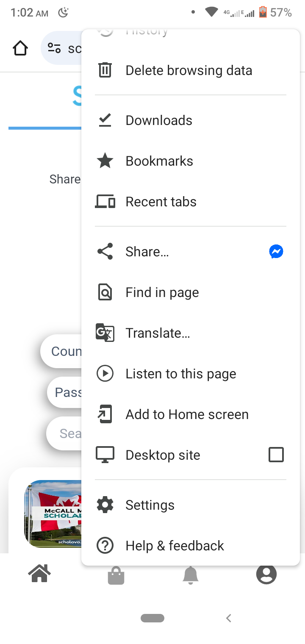Open Chrome Settings from the menu

pyautogui.click(x=150, y=505)
